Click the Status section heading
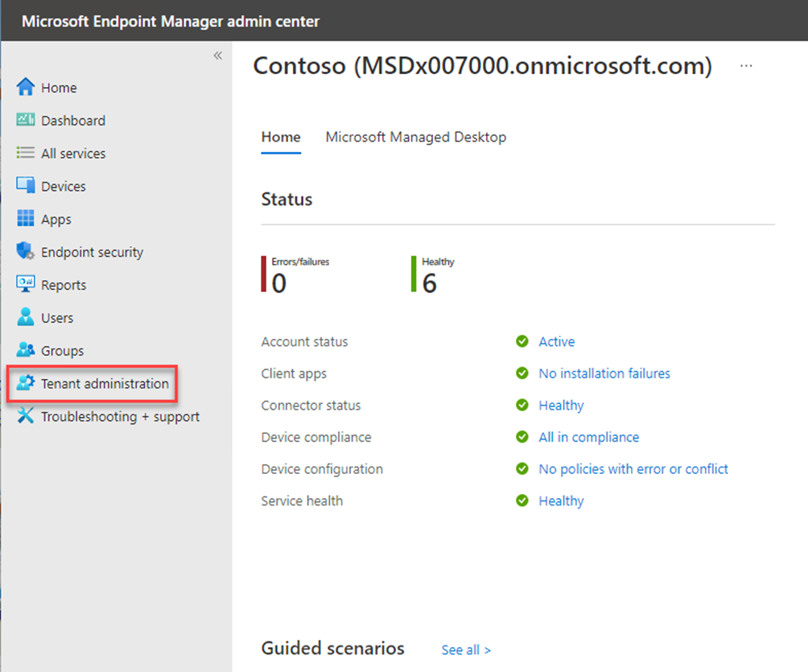Viewport: 808px width, 672px height. [287, 200]
